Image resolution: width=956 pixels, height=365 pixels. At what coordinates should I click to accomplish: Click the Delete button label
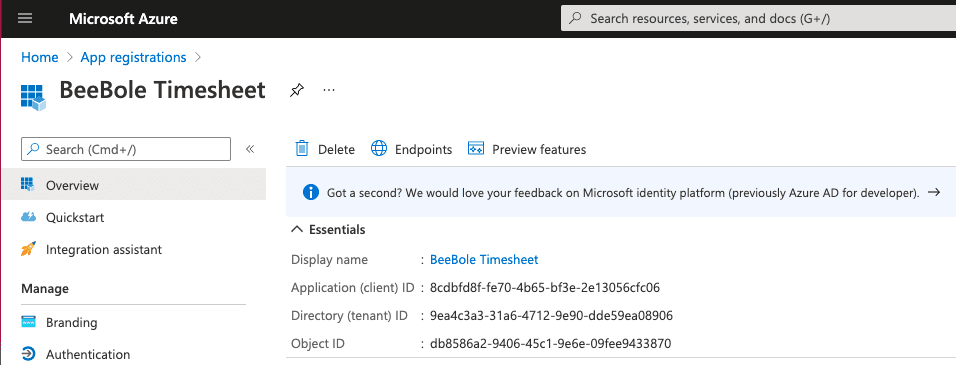[337, 150]
